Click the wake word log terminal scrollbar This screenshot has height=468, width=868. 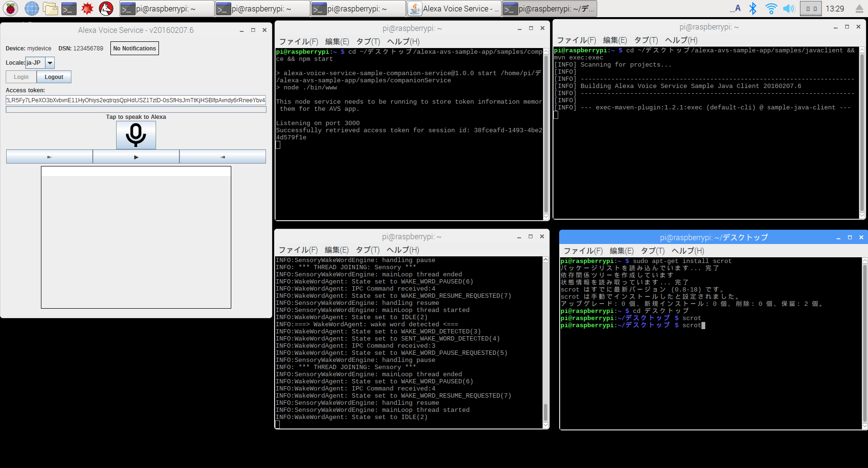click(x=545, y=411)
